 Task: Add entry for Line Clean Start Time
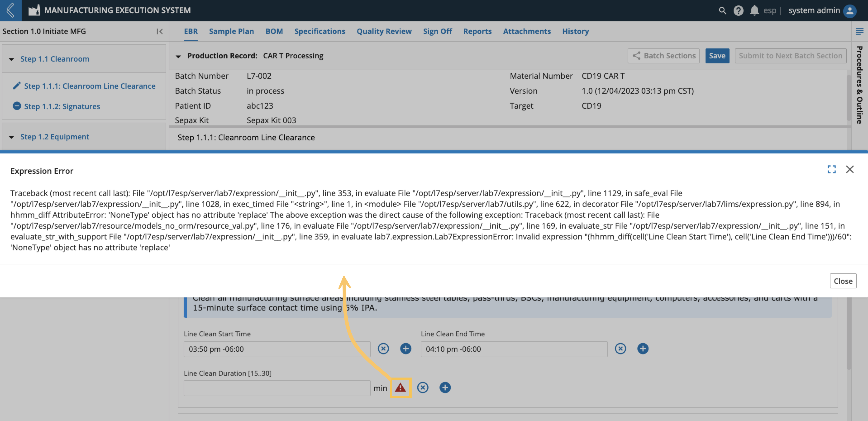[406, 349]
